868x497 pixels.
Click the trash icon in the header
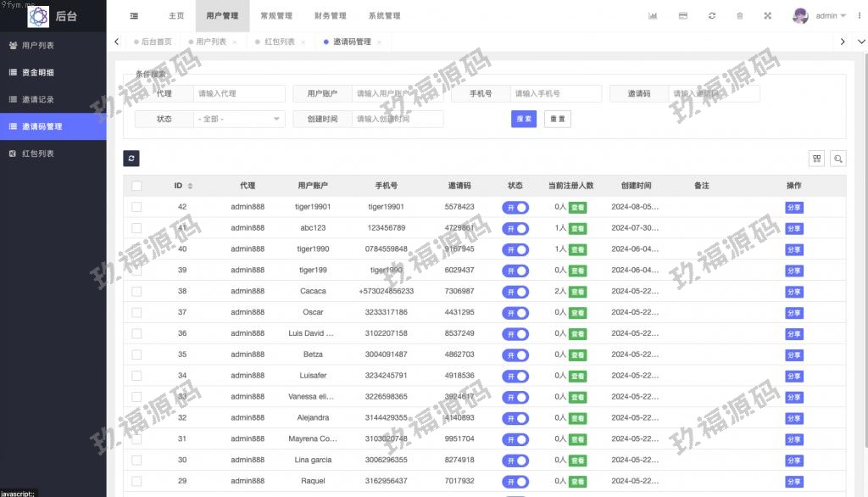740,16
